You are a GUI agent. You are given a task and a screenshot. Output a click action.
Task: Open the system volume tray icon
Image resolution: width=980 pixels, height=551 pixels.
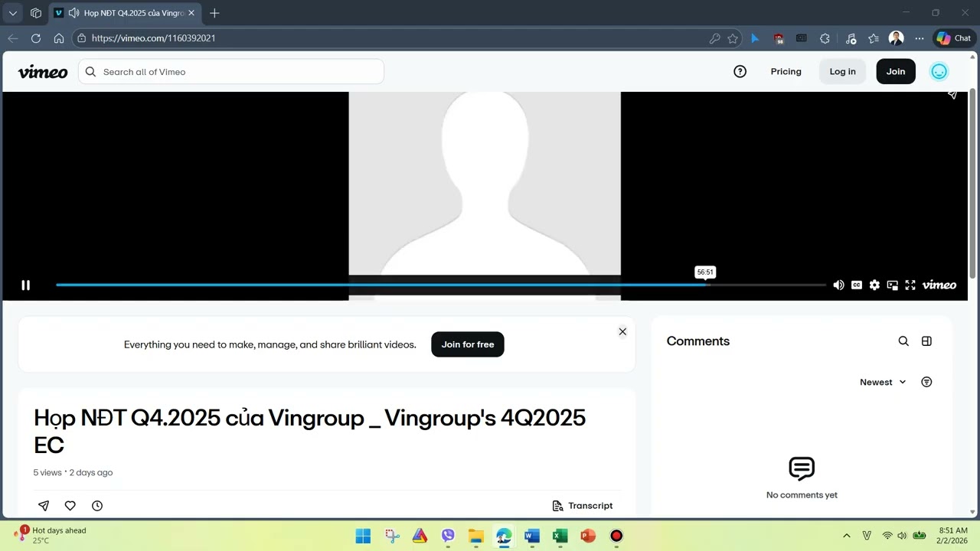tap(902, 536)
